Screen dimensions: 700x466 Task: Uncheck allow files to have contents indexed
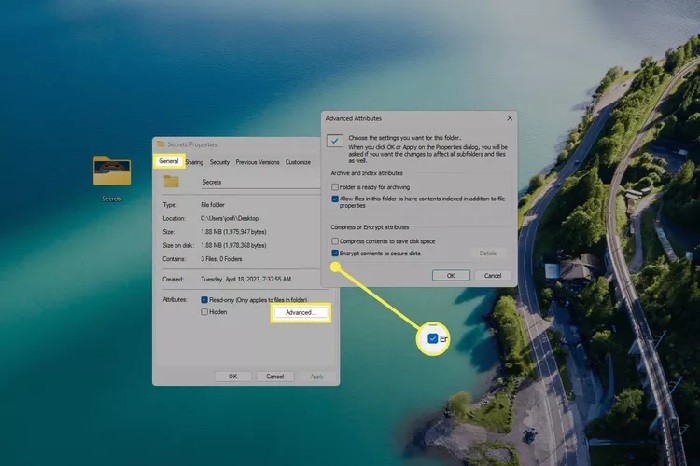pyautogui.click(x=335, y=199)
